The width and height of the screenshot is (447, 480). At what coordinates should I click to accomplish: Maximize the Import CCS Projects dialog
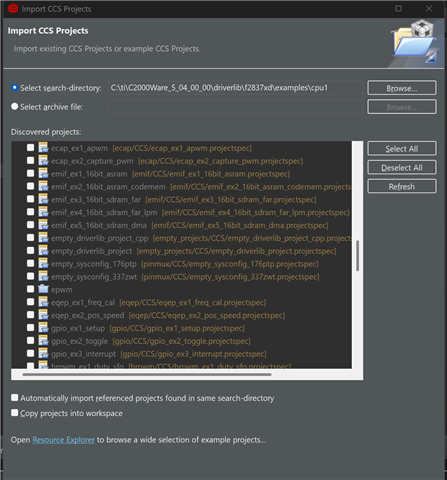pyautogui.click(x=398, y=9)
